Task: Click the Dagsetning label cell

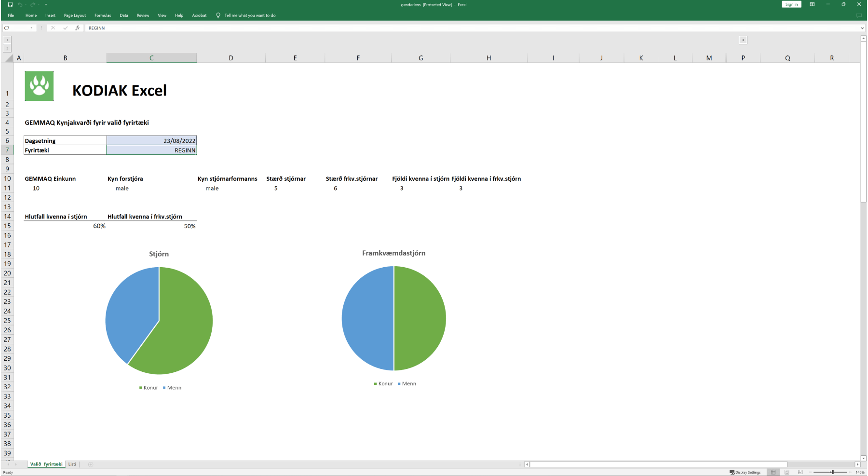Action: point(65,141)
